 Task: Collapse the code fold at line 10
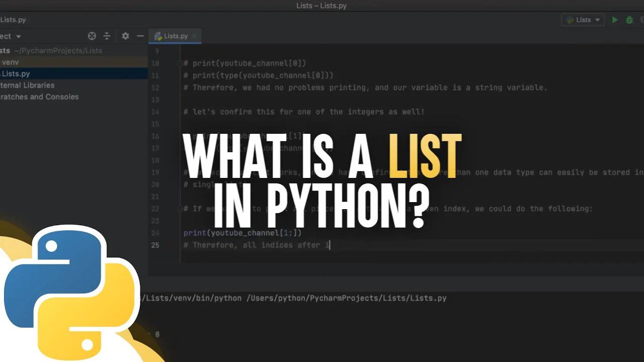coord(179,63)
